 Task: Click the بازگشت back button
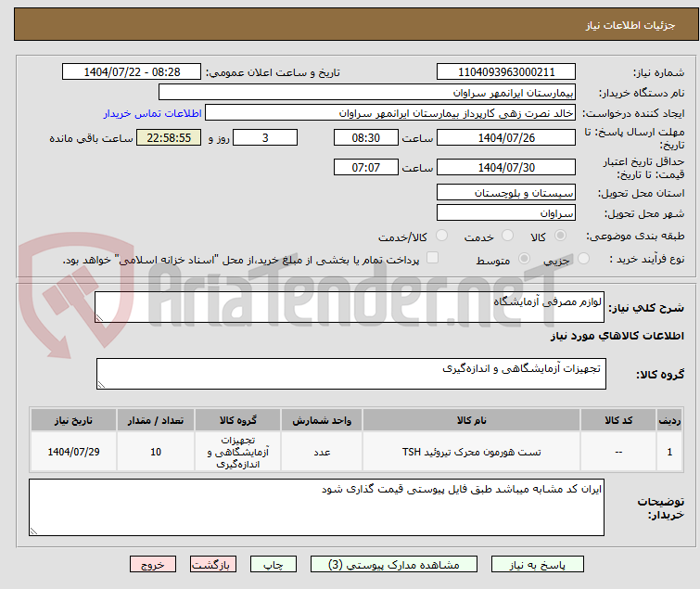click(213, 565)
